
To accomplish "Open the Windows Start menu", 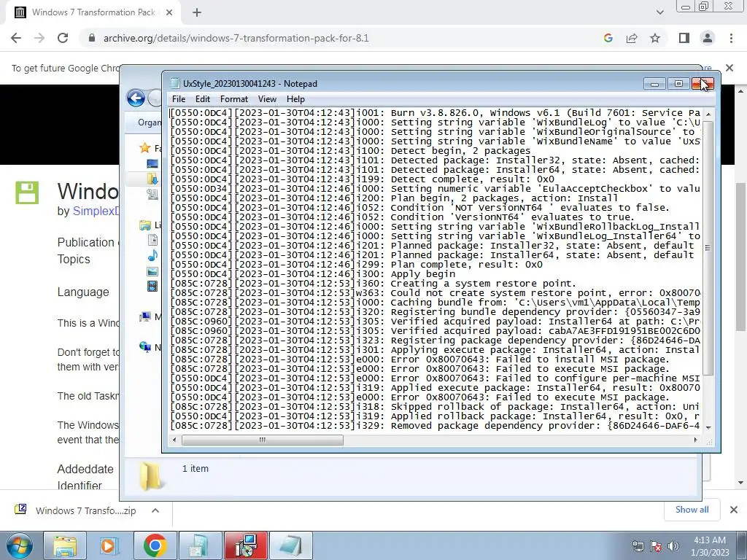I will click(x=19, y=545).
